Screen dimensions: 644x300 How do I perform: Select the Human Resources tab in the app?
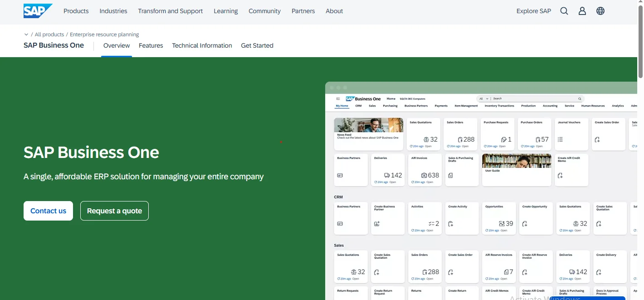click(x=593, y=106)
